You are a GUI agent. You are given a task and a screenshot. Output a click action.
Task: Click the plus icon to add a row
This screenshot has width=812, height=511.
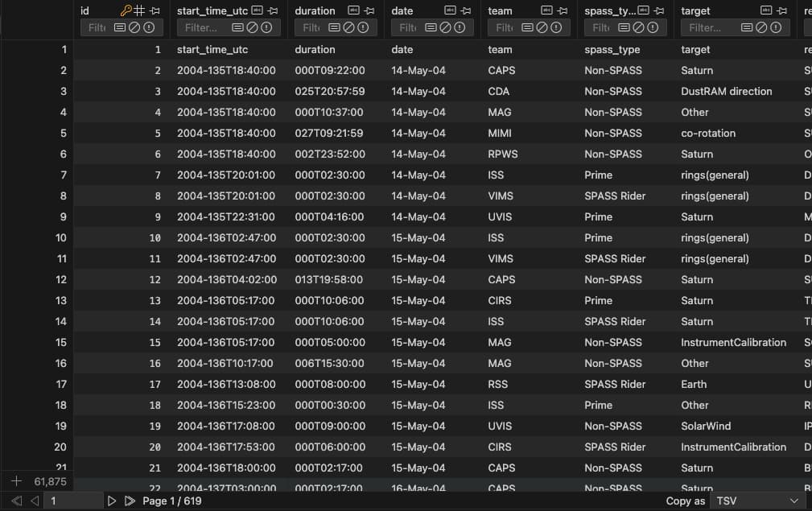pyautogui.click(x=15, y=481)
